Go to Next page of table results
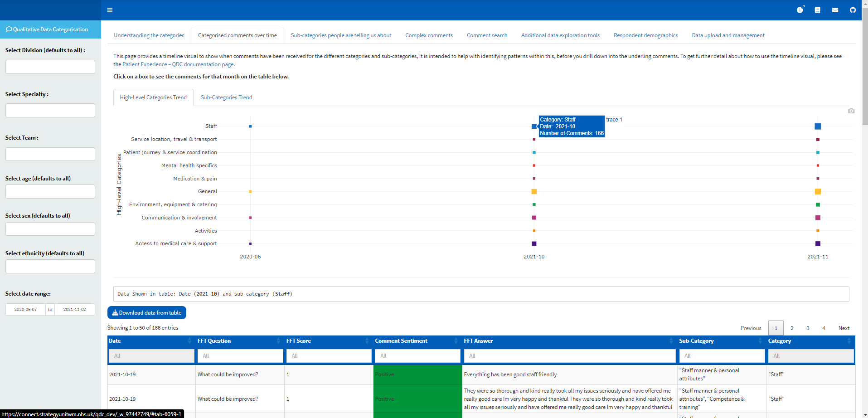Screen dimensions: 868x418 click(844, 328)
